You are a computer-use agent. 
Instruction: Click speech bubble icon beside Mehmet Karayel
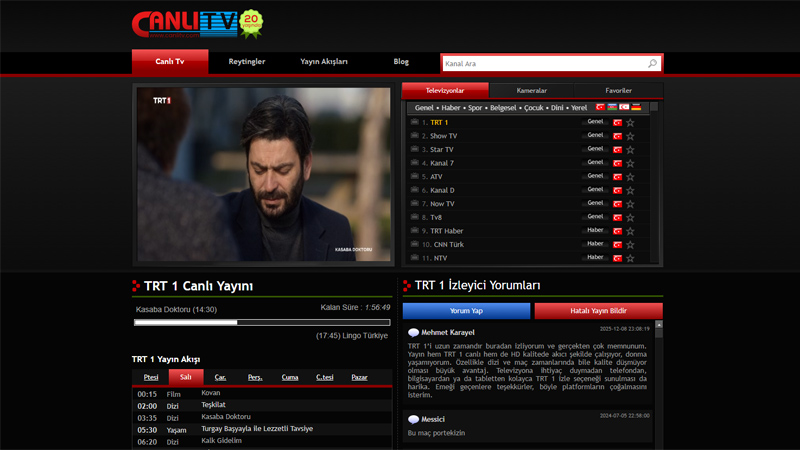[x=413, y=333]
